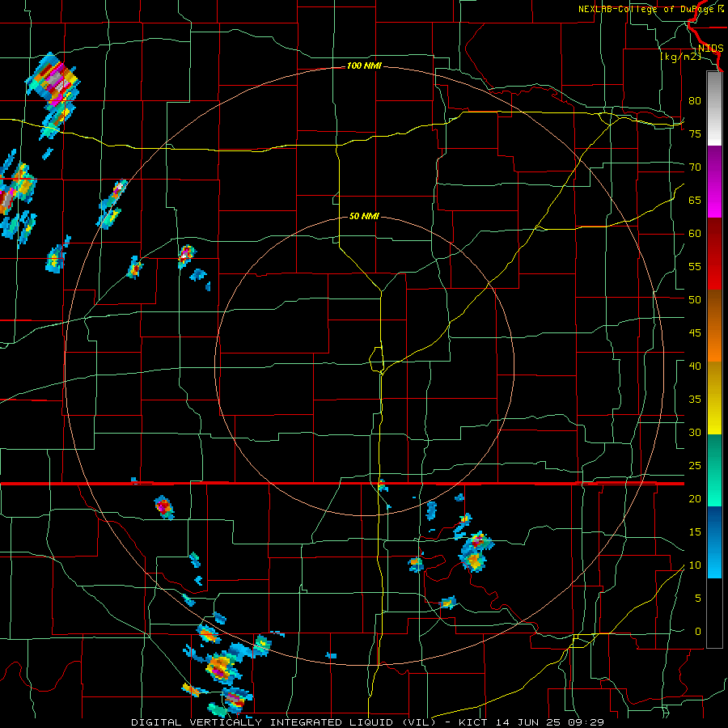Click the 55 value on the scale
Viewport: 728px width, 728px height.
[695, 267]
